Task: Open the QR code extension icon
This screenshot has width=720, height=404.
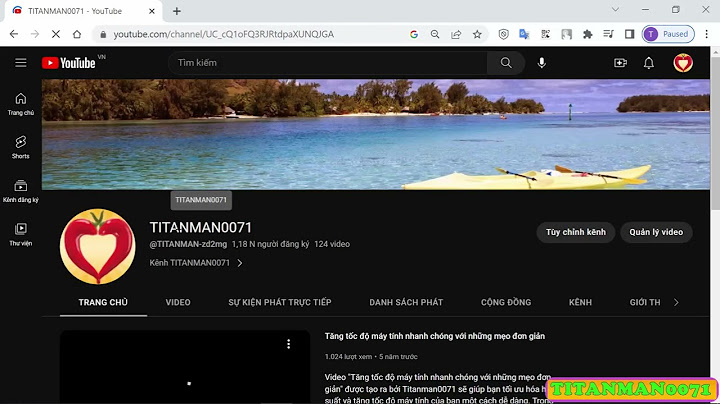Action: click(546, 34)
